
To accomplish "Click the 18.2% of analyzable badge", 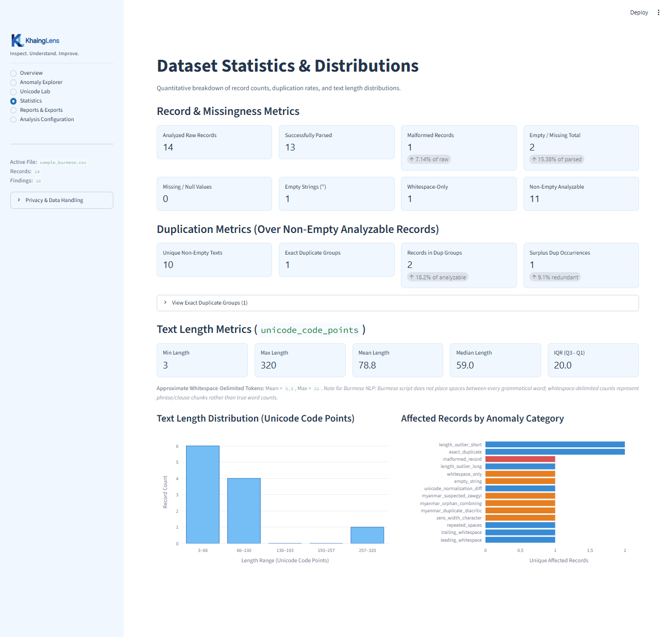I will (x=438, y=277).
